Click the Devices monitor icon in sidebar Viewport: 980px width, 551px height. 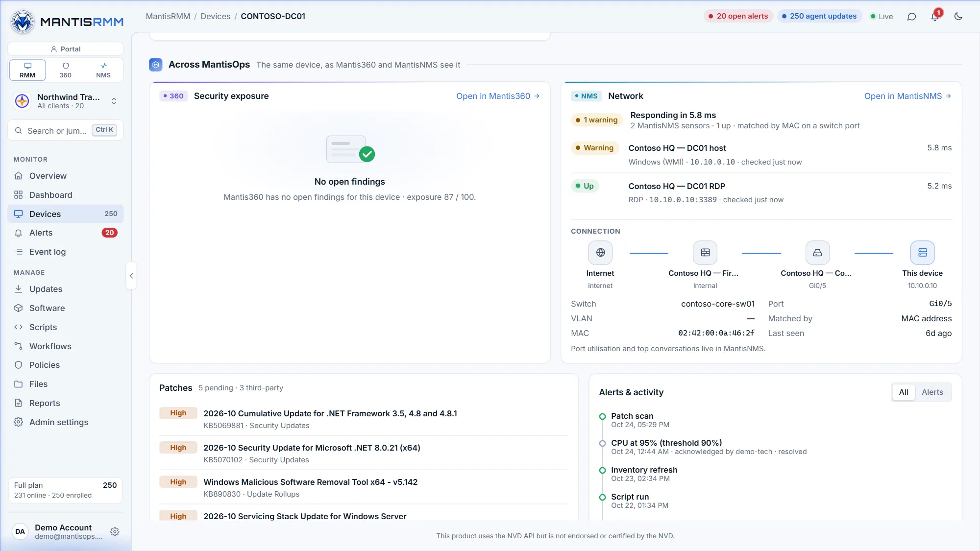click(x=19, y=214)
